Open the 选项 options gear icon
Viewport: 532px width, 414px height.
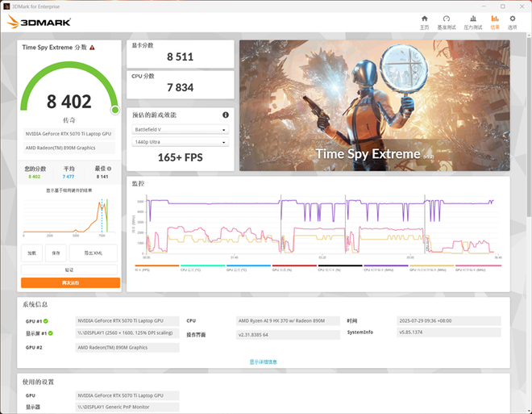(x=513, y=22)
